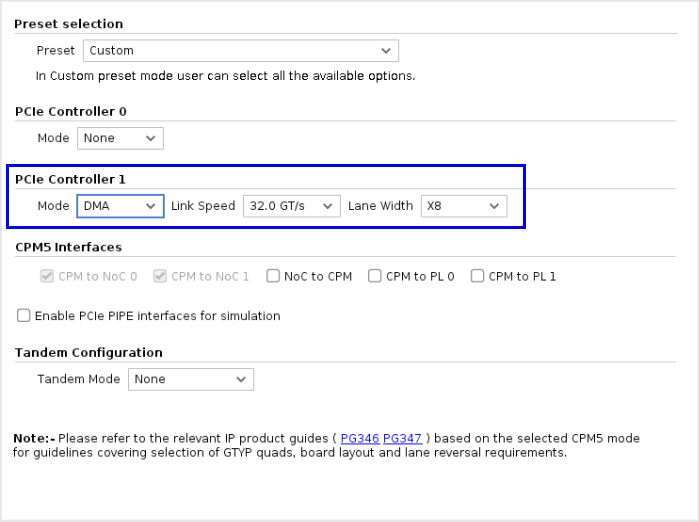Toggle the CPM to NoC 0 checkbox

(46, 276)
